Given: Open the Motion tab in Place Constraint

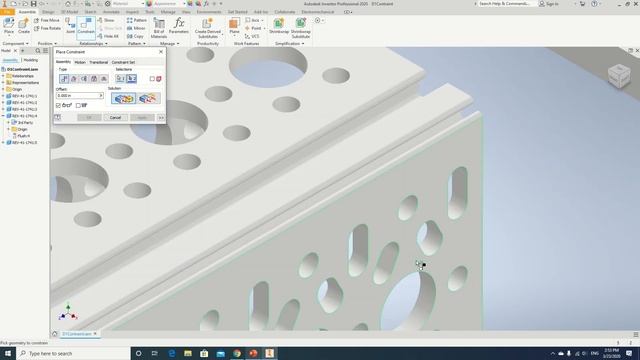Looking at the screenshot, I should [x=80, y=62].
